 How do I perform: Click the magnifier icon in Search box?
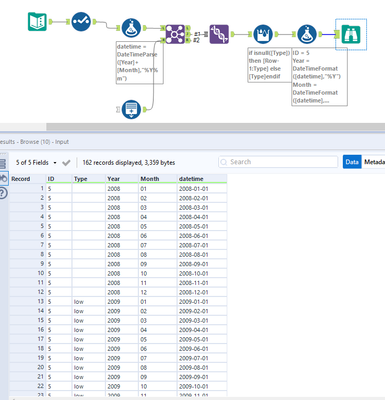click(x=224, y=162)
